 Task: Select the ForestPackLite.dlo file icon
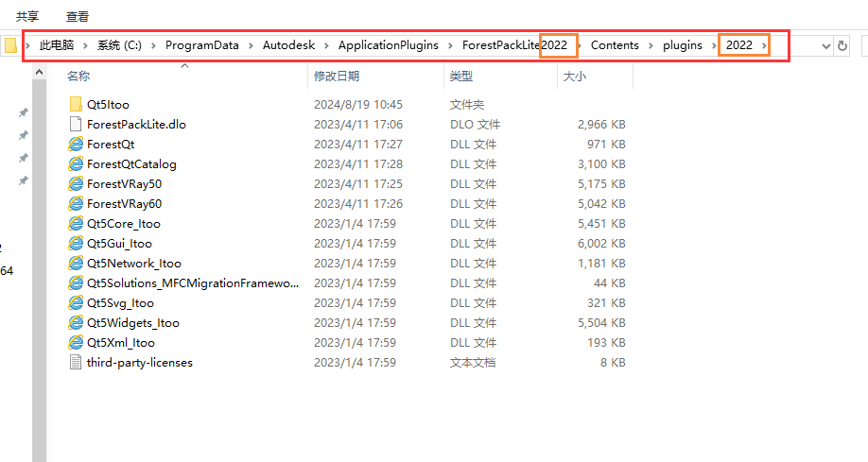coord(76,125)
